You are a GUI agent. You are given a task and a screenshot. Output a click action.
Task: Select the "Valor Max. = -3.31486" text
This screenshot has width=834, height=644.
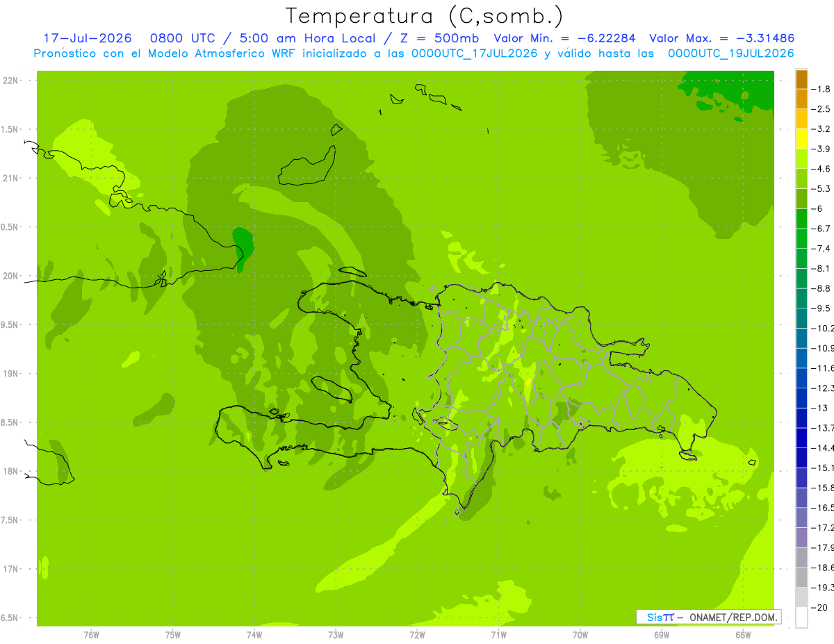[x=721, y=38]
